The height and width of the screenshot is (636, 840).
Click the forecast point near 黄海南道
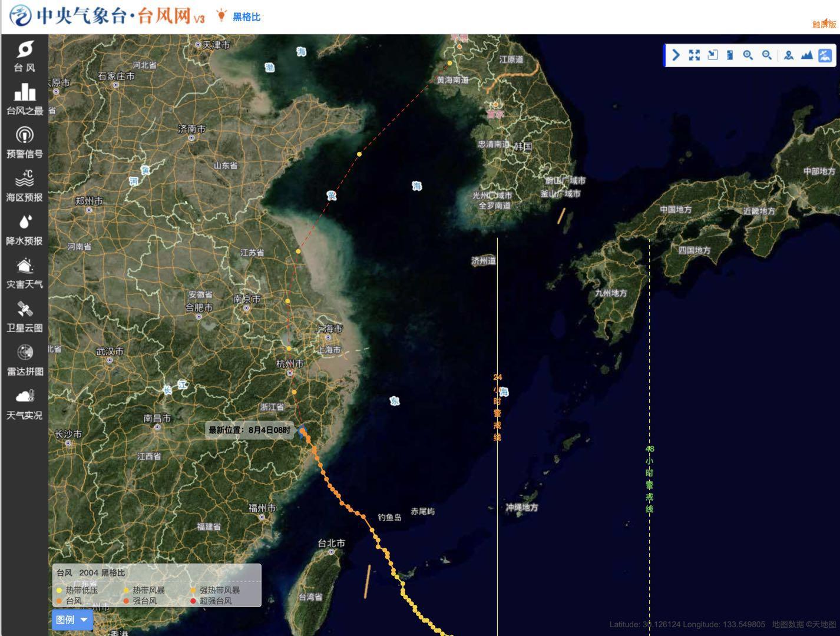point(449,63)
